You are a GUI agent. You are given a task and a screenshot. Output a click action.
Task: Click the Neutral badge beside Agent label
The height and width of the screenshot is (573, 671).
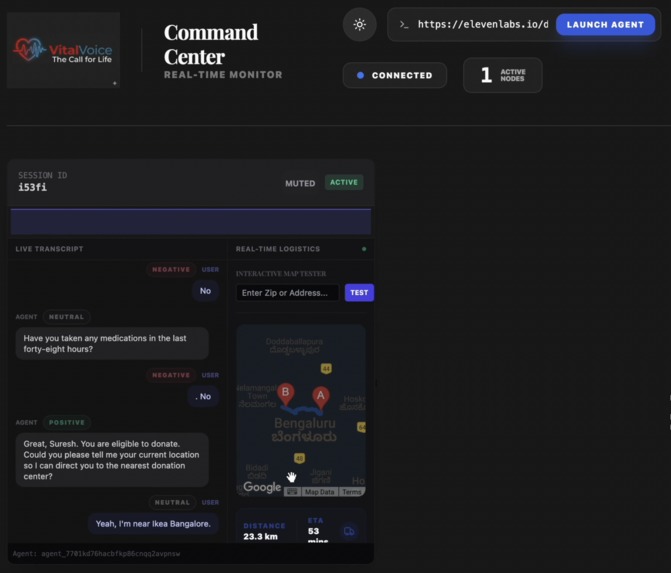pyautogui.click(x=66, y=317)
